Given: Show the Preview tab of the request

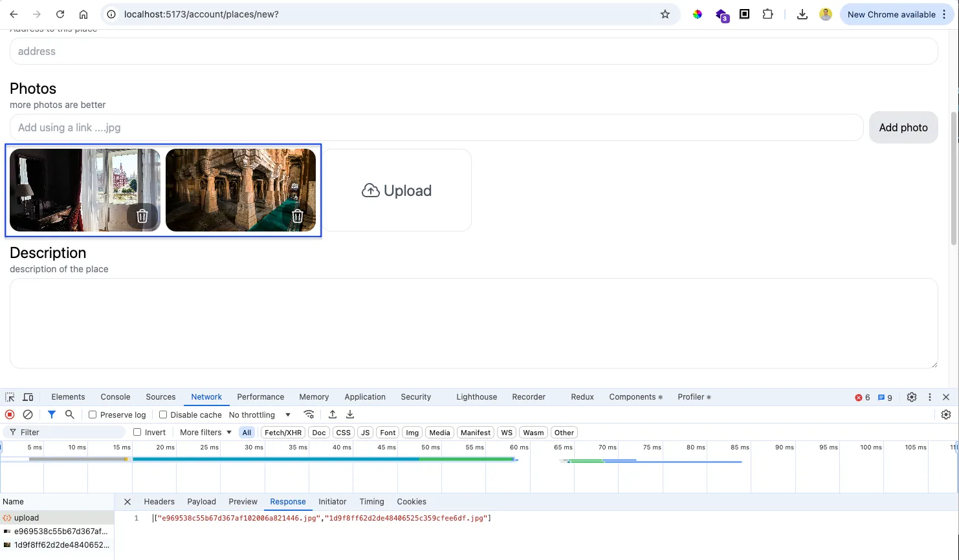Looking at the screenshot, I should (243, 502).
